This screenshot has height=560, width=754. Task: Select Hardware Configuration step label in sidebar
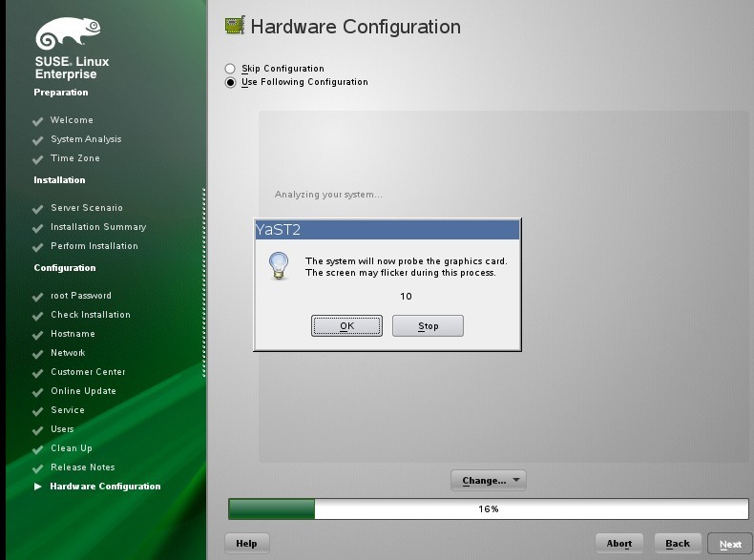(x=105, y=486)
